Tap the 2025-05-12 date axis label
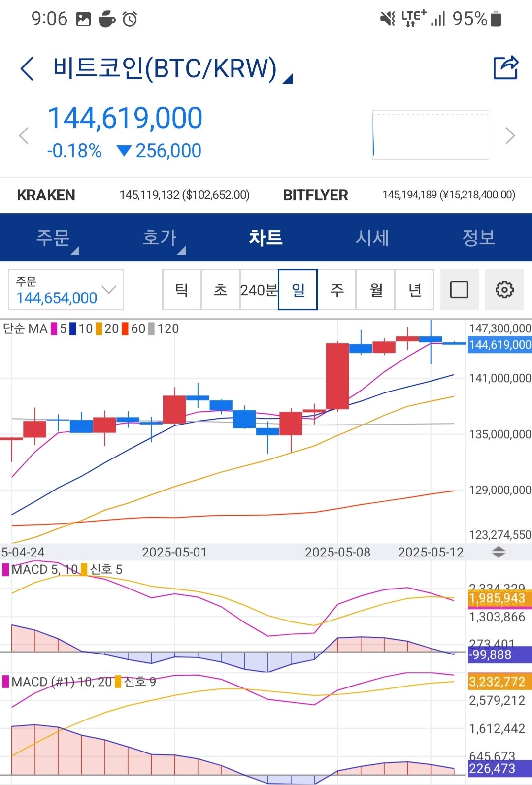 click(x=431, y=552)
